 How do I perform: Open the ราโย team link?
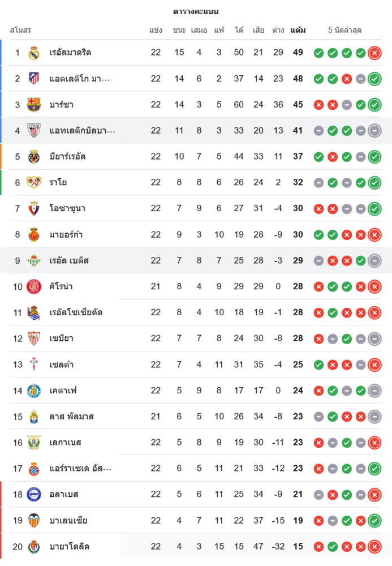[59, 183]
